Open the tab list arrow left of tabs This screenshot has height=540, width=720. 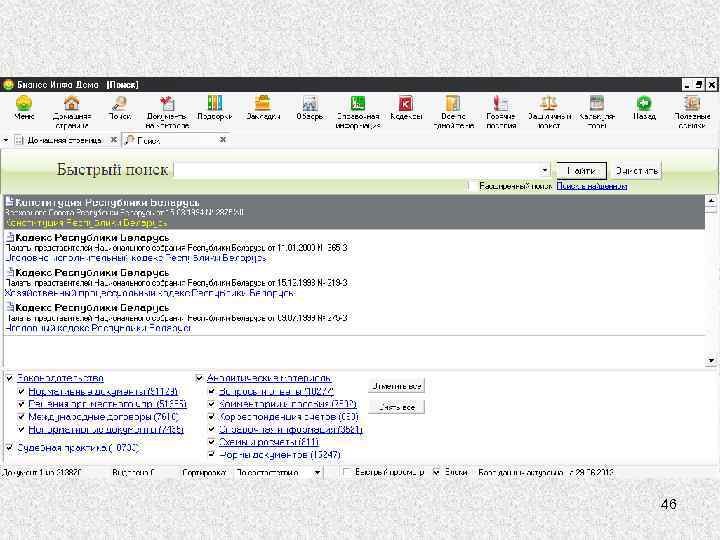coord(6,140)
